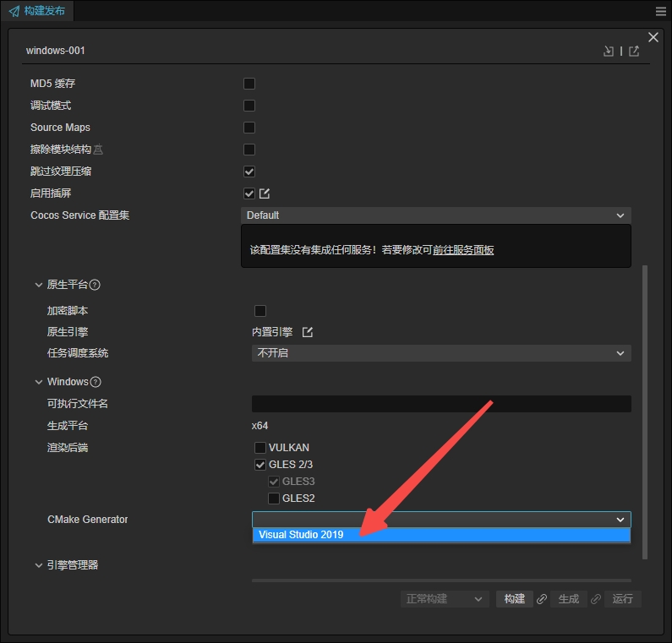Click the 构建 button
The image size is (672, 643).
click(515, 599)
